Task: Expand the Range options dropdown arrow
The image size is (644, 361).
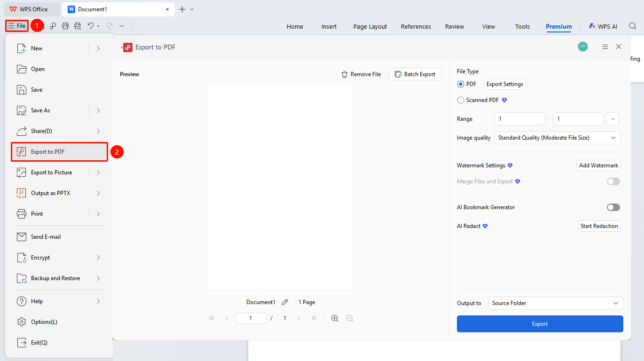Action: (613, 119)
